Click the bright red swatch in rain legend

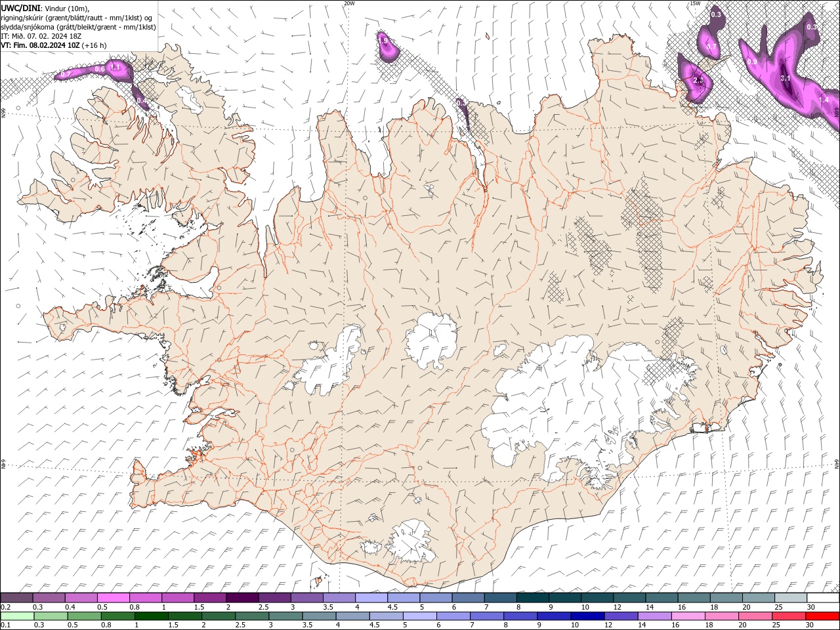click(823, 616)
